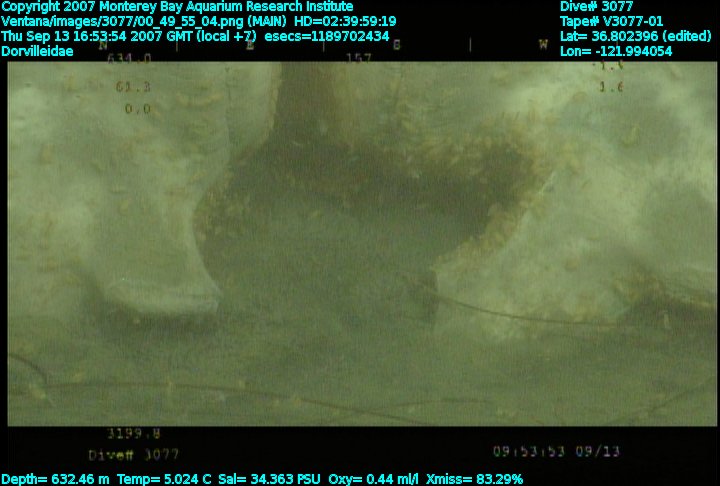Select the Dorvilleidae species label
This screenshot has width=720, height=486.
point(37,51)
